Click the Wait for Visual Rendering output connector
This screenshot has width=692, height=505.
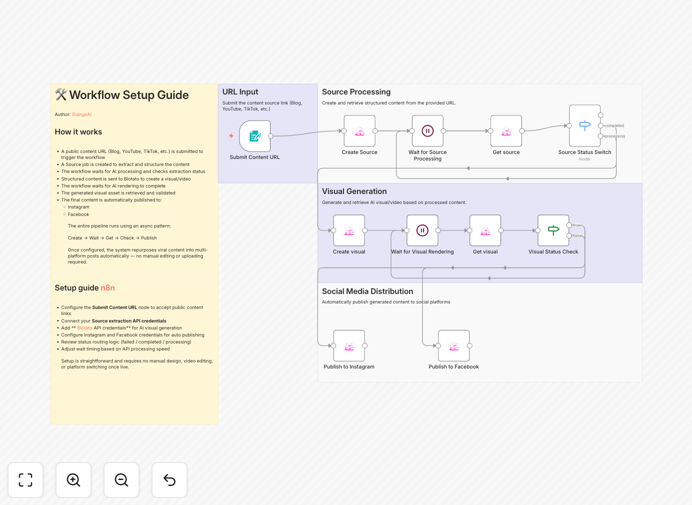[438, 230]
